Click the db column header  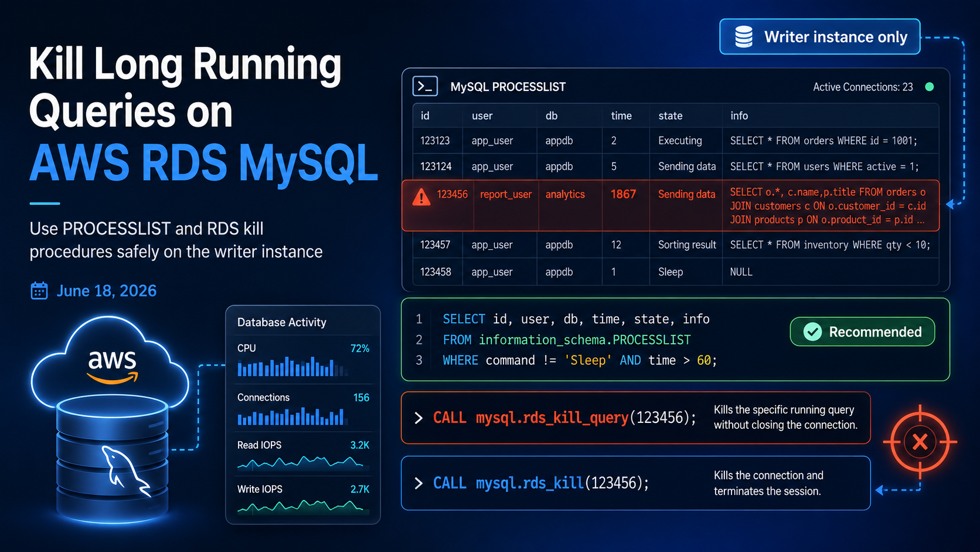(552, 116)
